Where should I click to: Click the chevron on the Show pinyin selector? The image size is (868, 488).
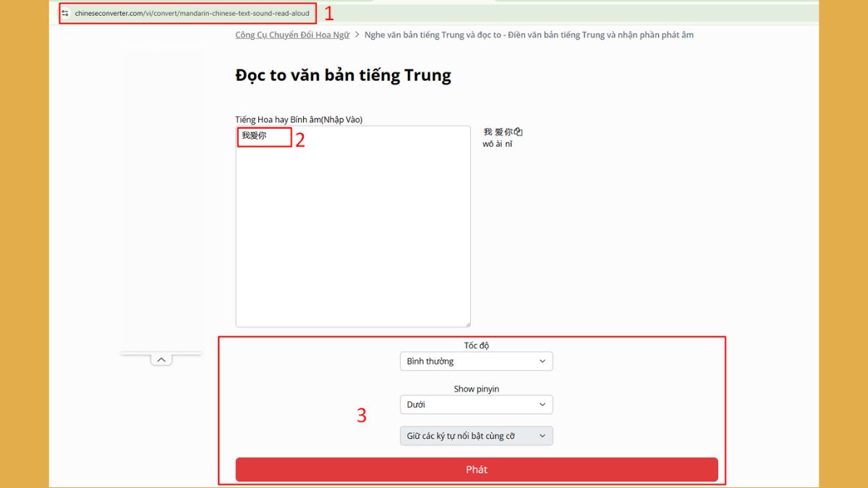pyautogui.click(x=542, y=404)
